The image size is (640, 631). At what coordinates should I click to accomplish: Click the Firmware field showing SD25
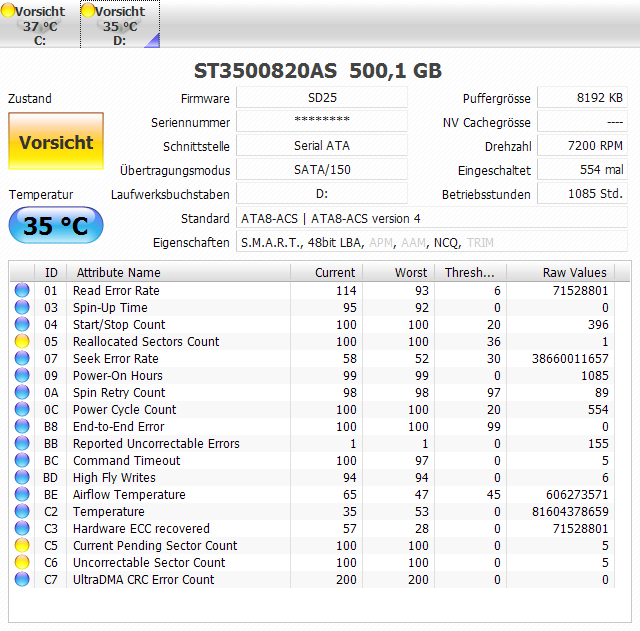tap(322, 98)
